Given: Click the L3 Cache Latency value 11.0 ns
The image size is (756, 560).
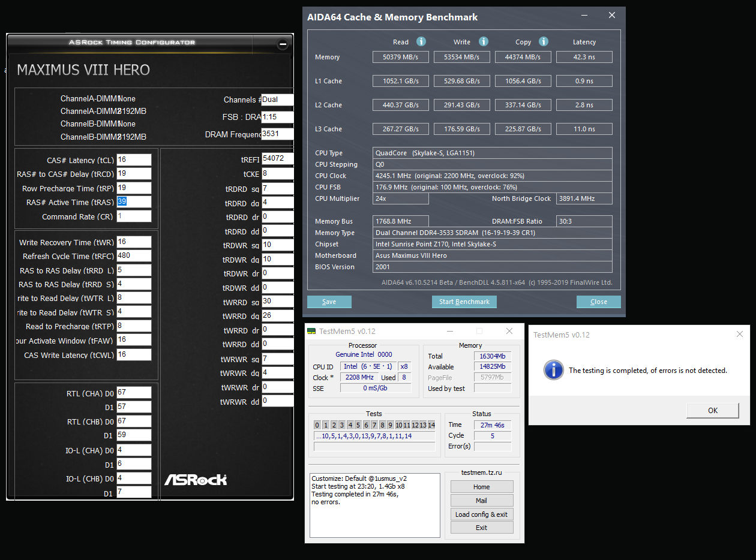Looking at the screenshot, I should coord(584,129).
